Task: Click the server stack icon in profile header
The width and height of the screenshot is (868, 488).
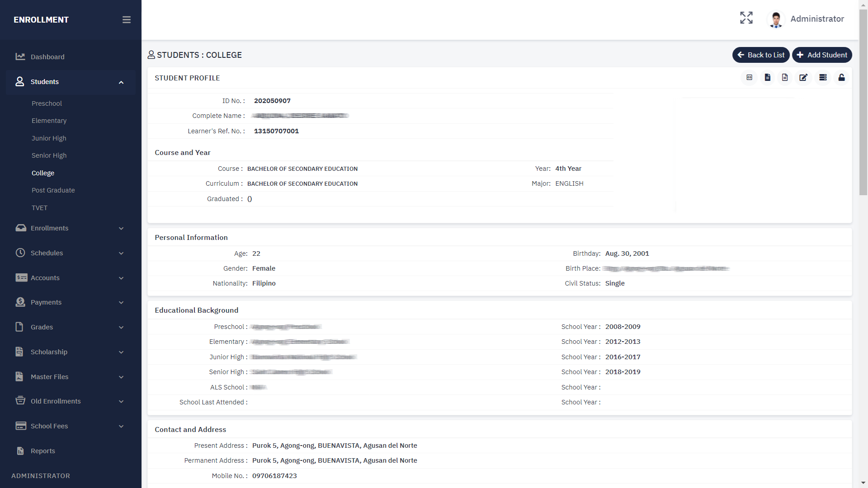Action: (823, 78)
